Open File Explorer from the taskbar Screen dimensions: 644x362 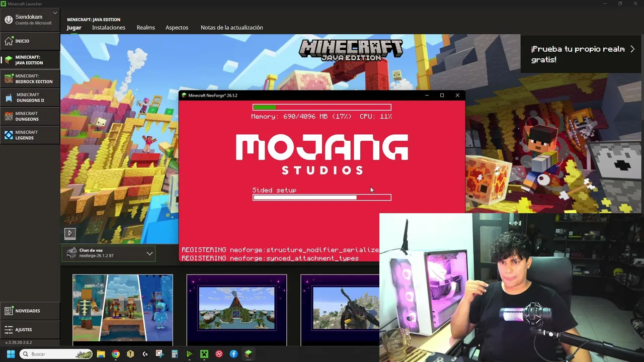click(x=101, y=354)
